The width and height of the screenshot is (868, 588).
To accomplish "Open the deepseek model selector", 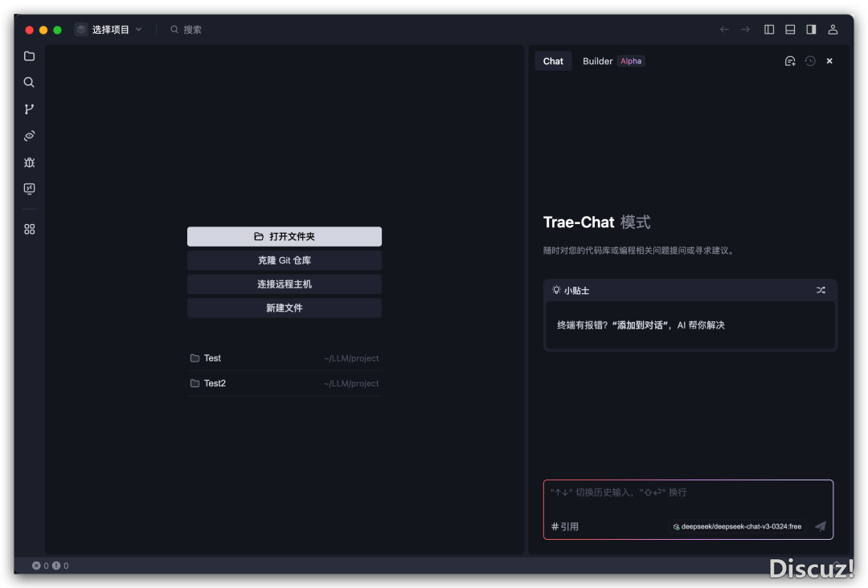I will [737, 527].
